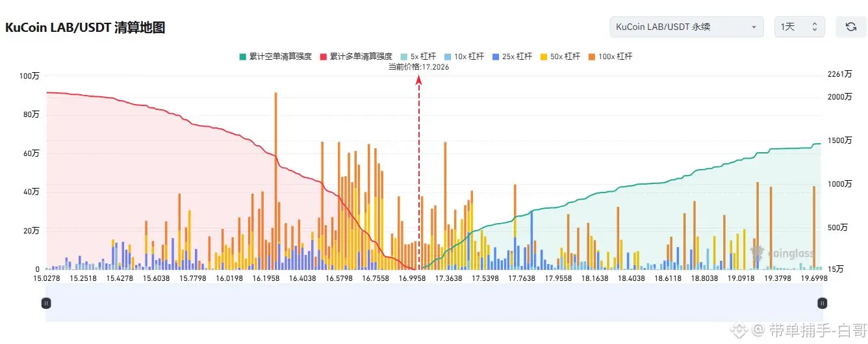Screen dimensions: 868x344
Task: Toggle the 100x 杠杆 legend series
Action: pyautogui.click(x=609, y=57)
